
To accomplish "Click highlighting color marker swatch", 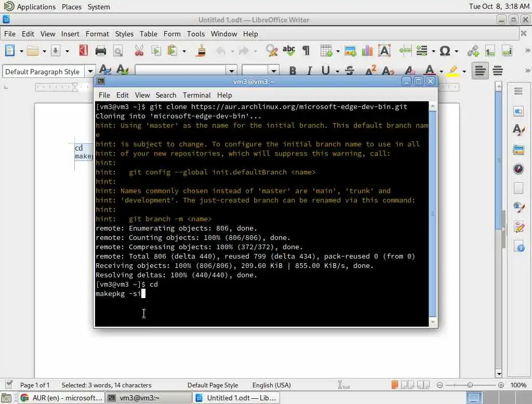I will 453,71.
